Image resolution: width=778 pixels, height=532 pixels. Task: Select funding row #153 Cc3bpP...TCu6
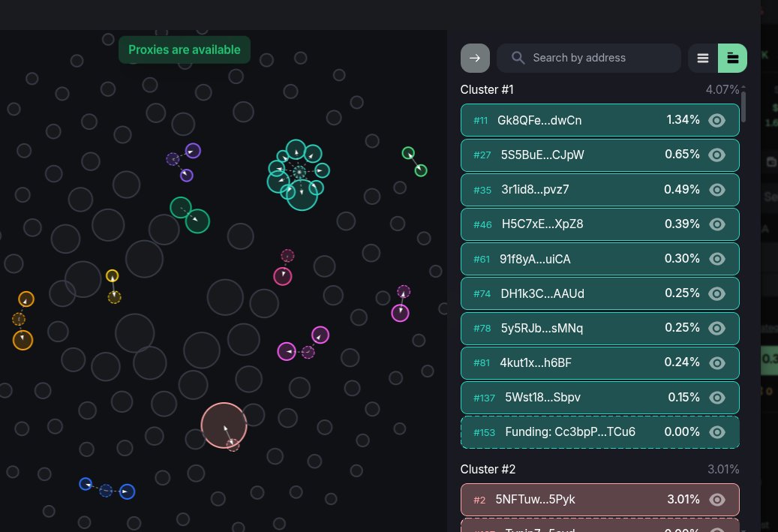(600, 431)
